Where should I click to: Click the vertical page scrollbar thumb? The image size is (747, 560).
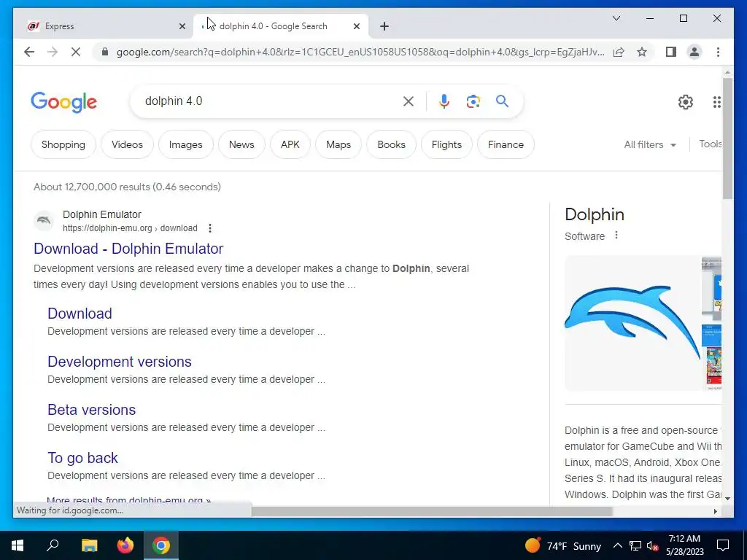(x=727, y=139)
